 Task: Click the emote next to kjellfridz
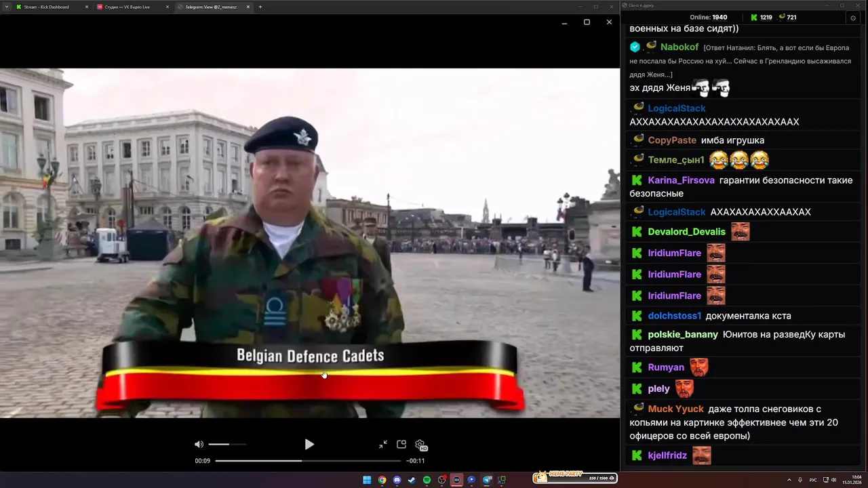[702, 455]
